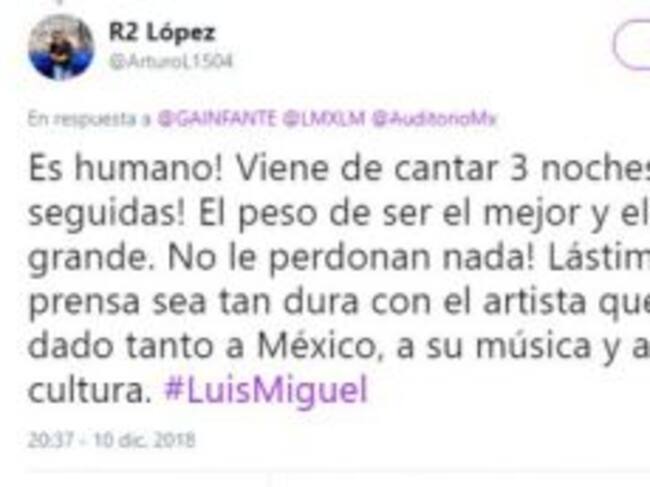This screenshot has width=650, height=487.
Task: Open the @AuditorioMx mention
Action: click(434, 119)
